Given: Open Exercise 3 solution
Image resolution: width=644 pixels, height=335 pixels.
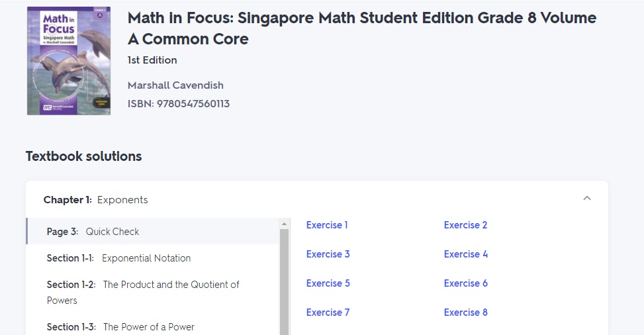Looking at the screenshot, I should tap(328, 254).
